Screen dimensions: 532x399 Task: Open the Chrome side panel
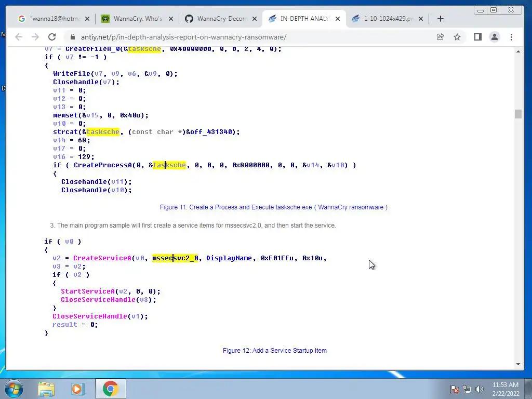pos(478,37)
